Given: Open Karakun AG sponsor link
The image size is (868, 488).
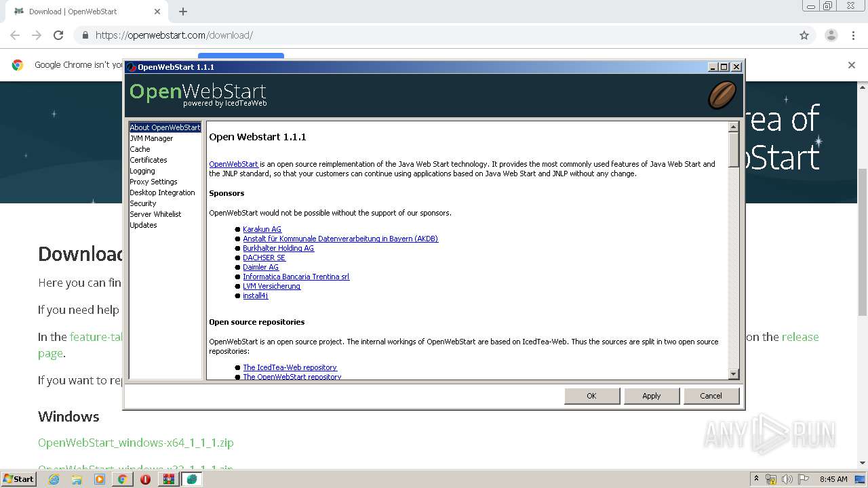Looking at the screenshot, I should pos(262,229).
